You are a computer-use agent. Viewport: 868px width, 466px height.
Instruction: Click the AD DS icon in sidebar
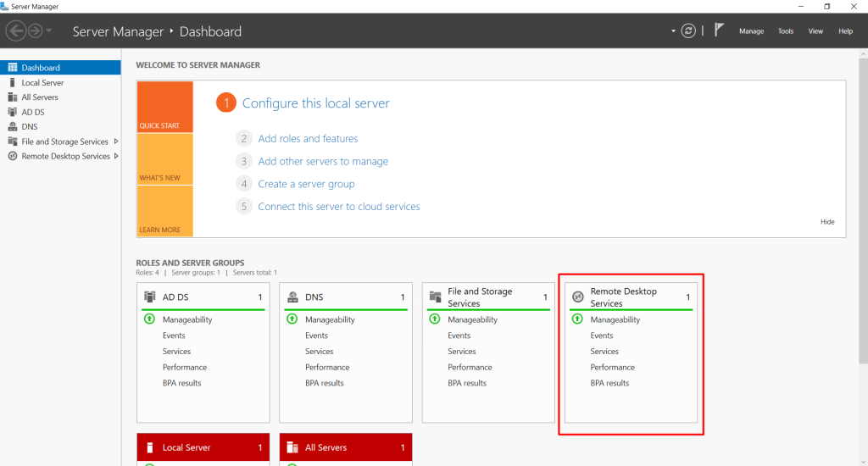(x=13, y=112)
